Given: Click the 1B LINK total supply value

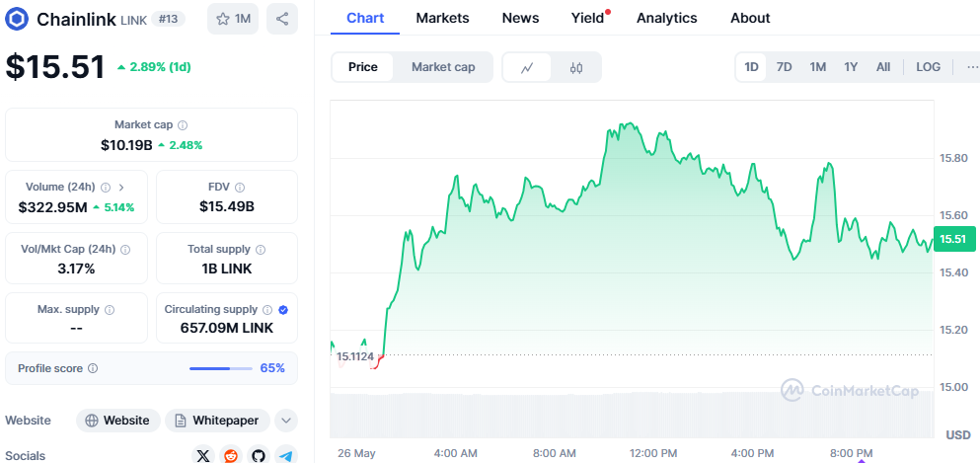Looking at the screenshot, I should (227, 270).
